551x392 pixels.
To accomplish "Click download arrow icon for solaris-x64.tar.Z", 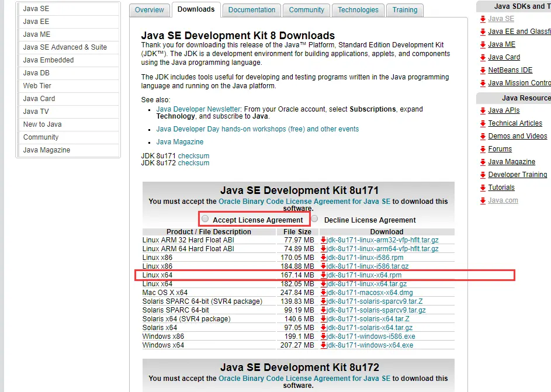I will [x=324, y=319].
